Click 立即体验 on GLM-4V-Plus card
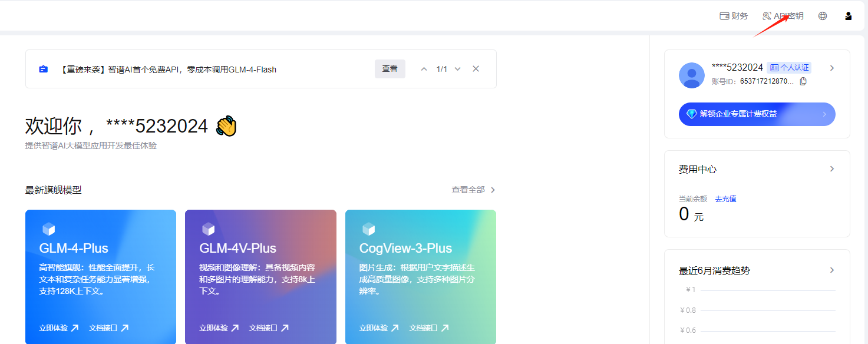Screen dimensions: 868x344 (x=219, y=328)
